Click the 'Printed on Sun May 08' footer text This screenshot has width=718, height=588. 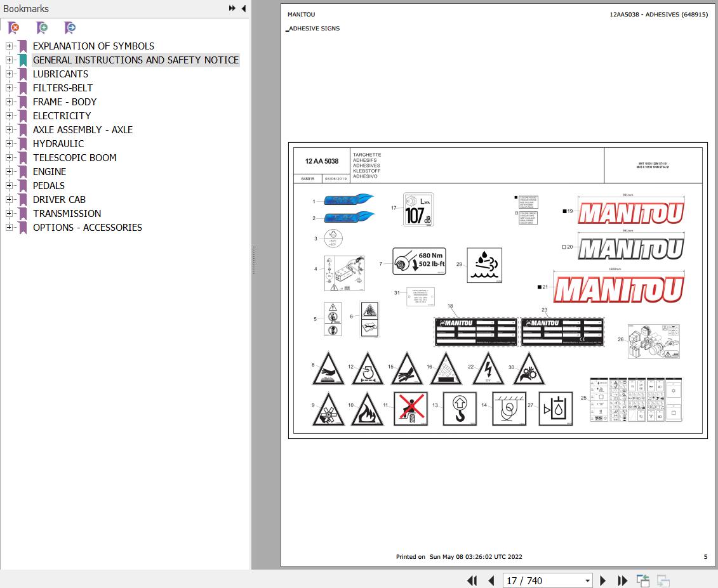(x=459, y=557)
